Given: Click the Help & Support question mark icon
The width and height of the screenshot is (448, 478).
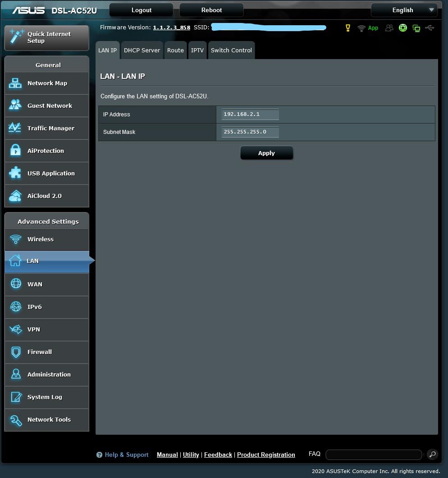Looking at the screenshot, I should pyautogui.click(x=99, y=455).
